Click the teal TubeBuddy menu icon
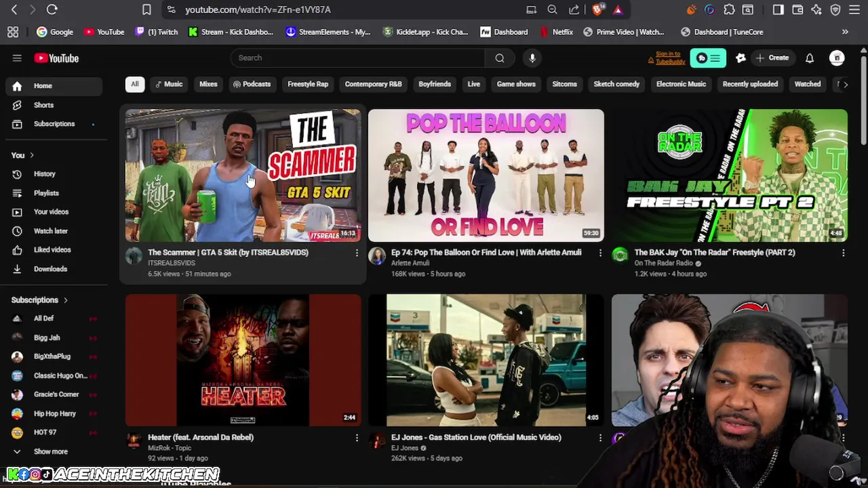 point(708,58)
